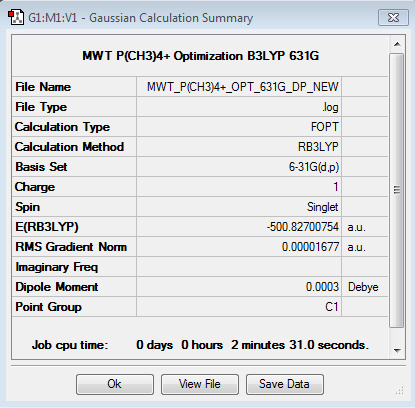
Task: Click the E(RB3LYP) row label
Action: coord(47,227)
